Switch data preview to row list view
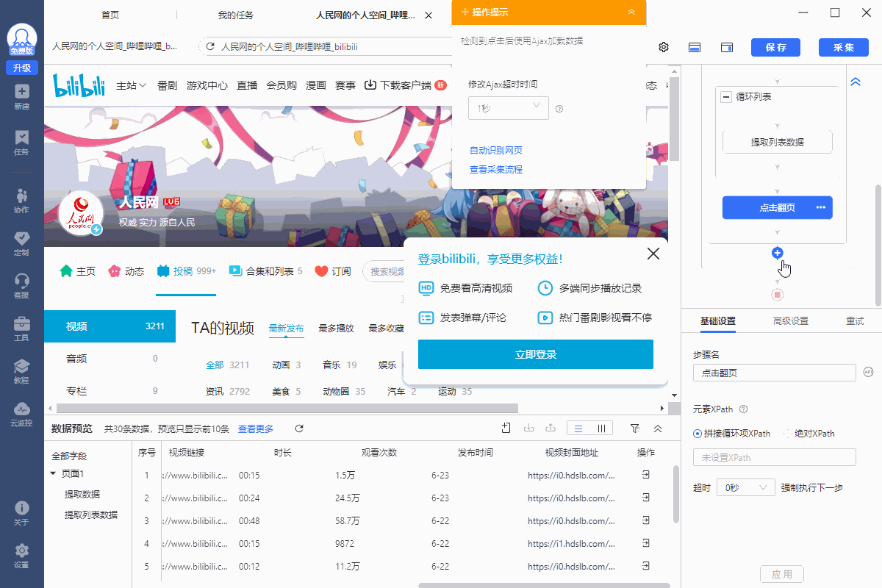 pyautogui.click(x=578, y=429)
